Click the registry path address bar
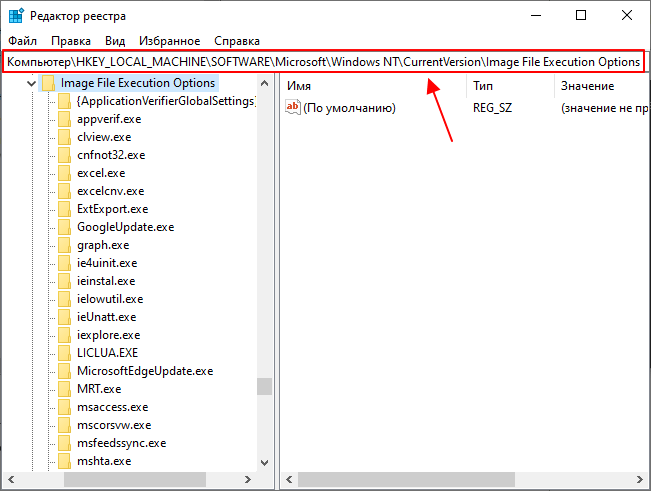Screen dimensions: 651x491 tap(323, 62)
